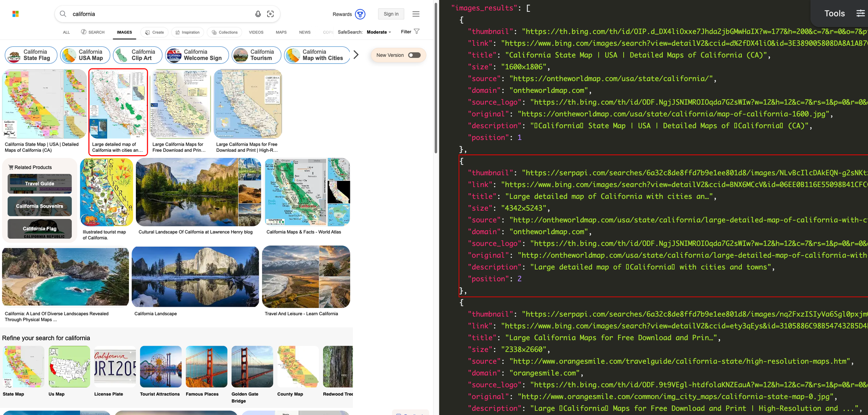Refine search with State Map
Screen dimensions: 868x415
coord(23,367)
